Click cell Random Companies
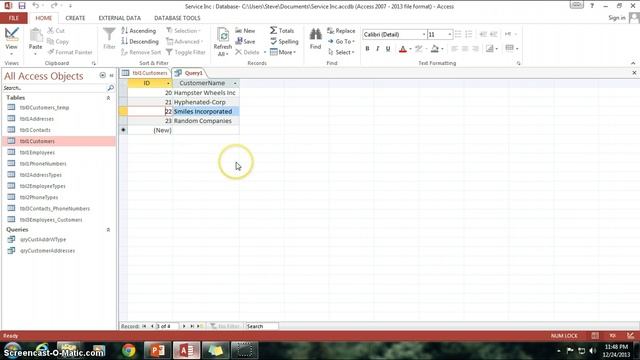Viewport: 640px width, 360px height. tap(205, 121)
